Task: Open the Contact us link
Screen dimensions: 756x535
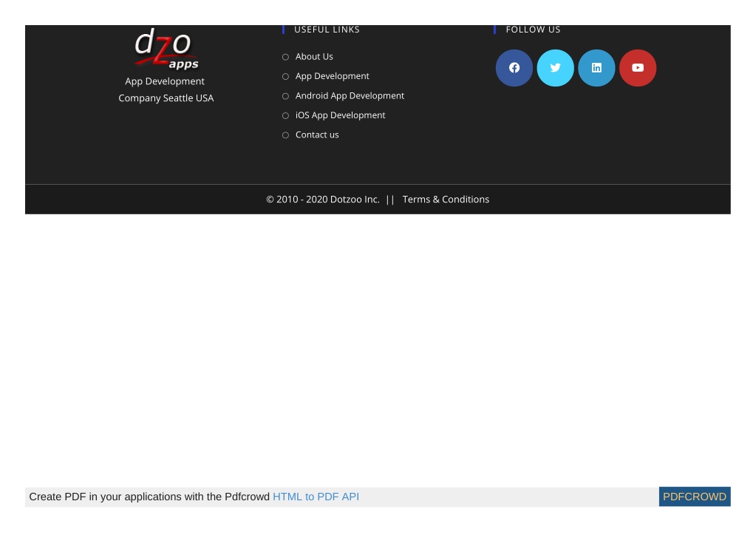Action: pos(317,135)
